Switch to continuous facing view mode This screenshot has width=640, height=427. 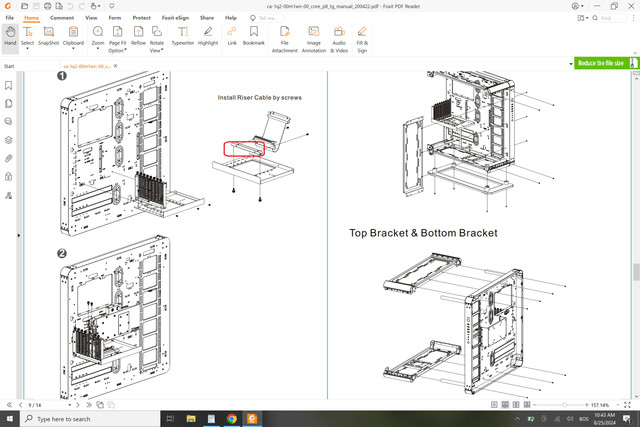pos(527,405)
